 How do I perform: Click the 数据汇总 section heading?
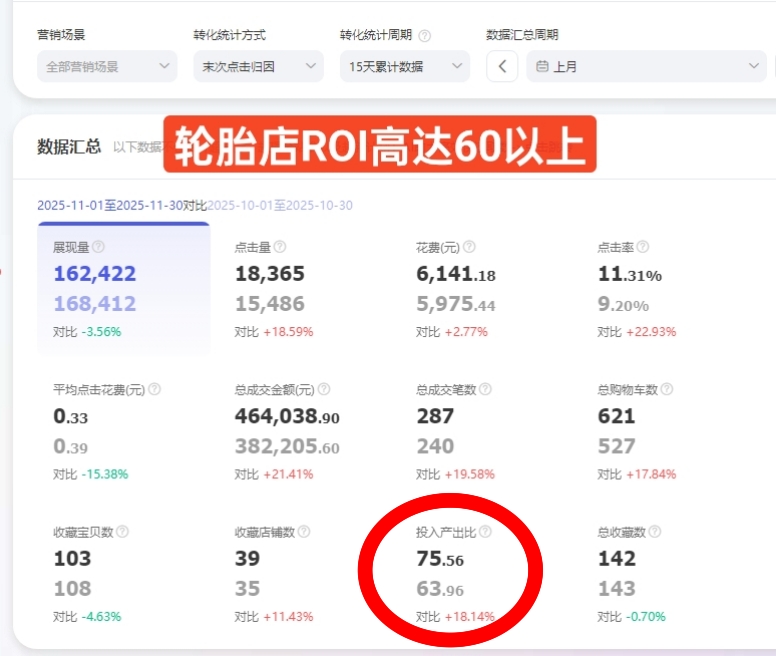point(69,146)
